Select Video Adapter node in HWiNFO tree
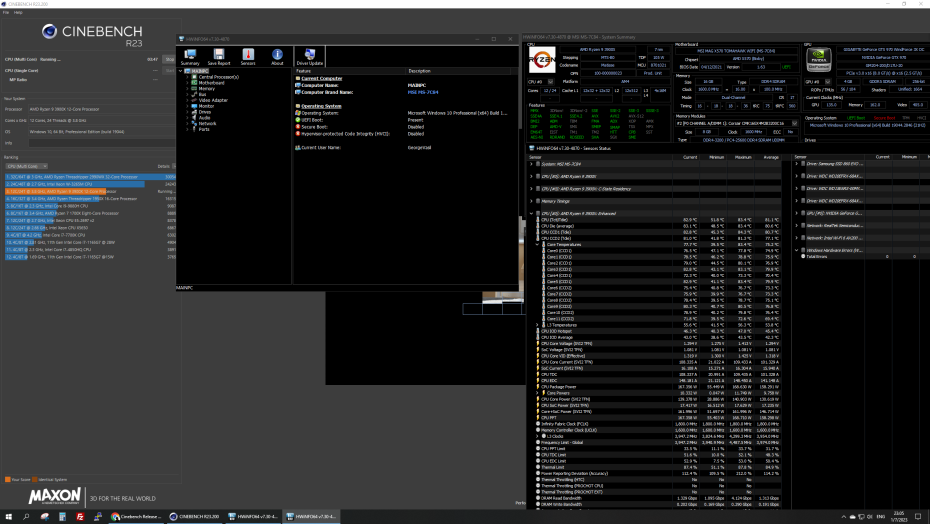 213,100
